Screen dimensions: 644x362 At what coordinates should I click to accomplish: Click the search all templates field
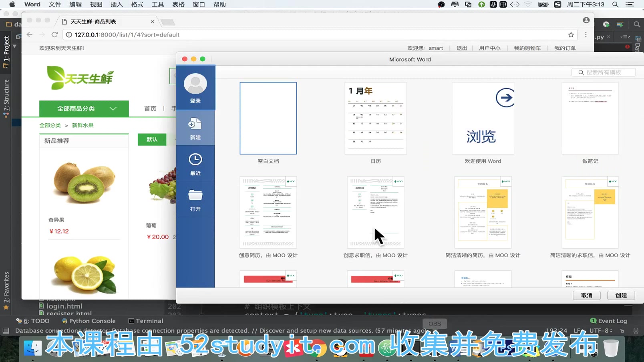click(x=604, y=72)
